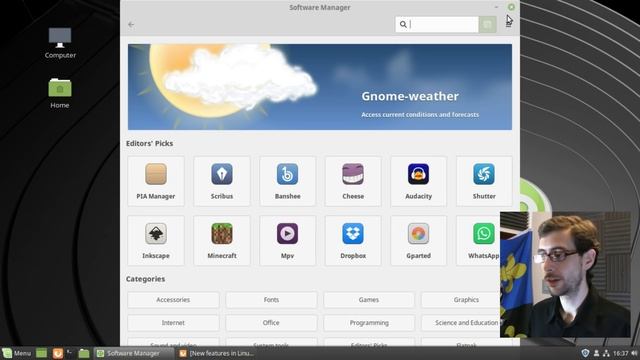Browse the Accessories category

tap(173, 300)
